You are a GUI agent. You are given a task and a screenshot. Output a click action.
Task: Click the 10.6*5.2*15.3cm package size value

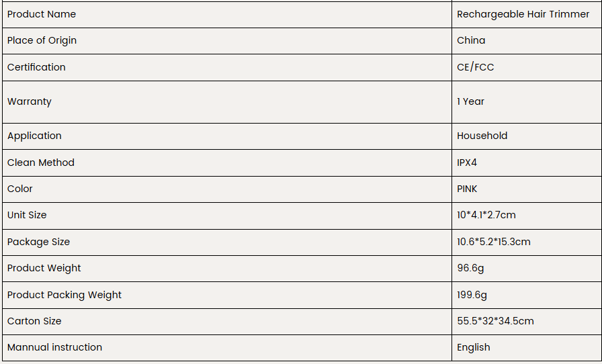pos(494,242)
